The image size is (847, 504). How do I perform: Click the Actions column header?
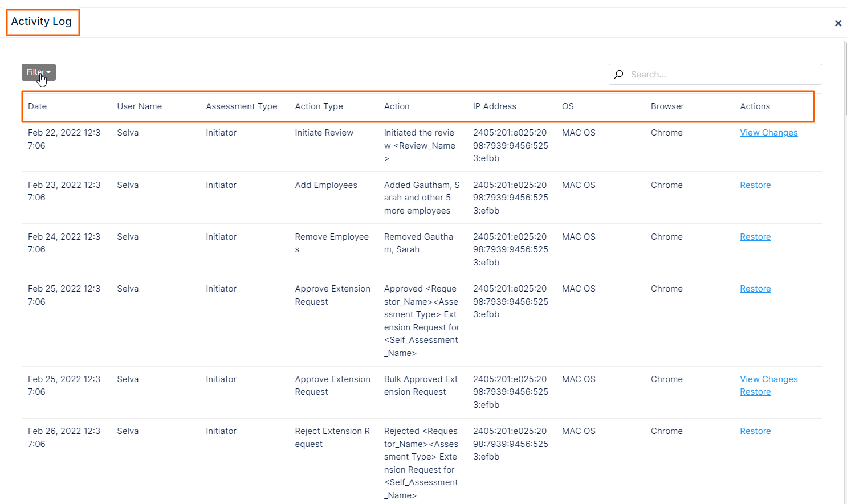click(755, 106)
